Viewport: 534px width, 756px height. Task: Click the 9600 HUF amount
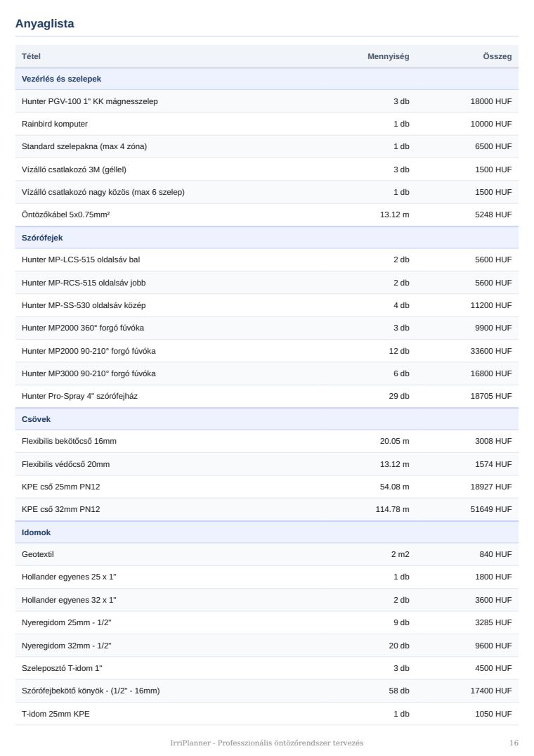pyautogui.click(x=493, y=646)
